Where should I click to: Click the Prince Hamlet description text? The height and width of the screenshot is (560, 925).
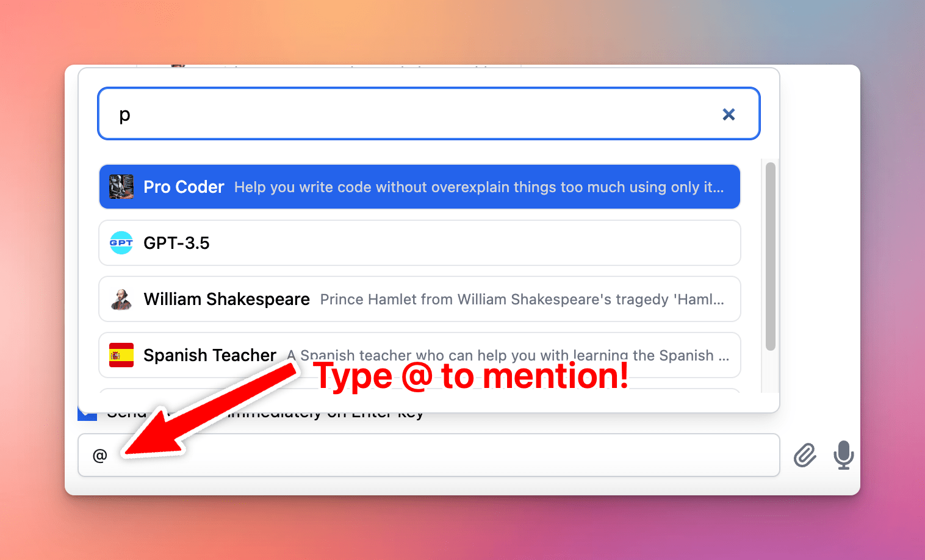[522, 300]
